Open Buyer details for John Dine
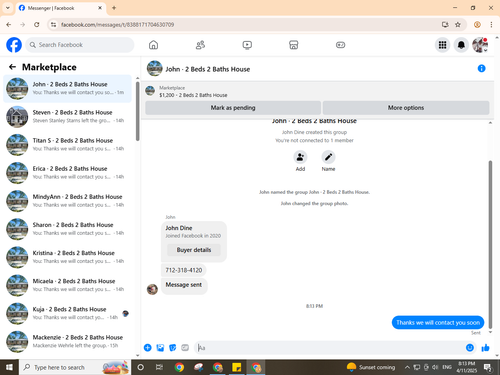 click(194, 250)
